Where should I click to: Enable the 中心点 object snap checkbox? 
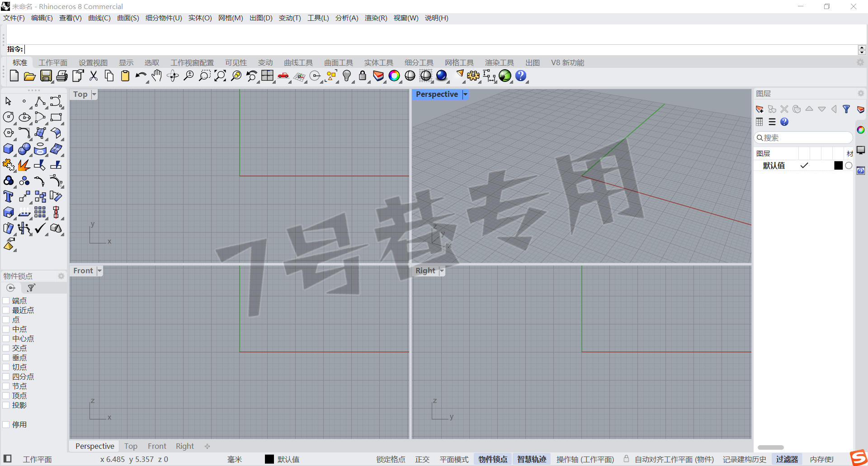coord(6,338)
